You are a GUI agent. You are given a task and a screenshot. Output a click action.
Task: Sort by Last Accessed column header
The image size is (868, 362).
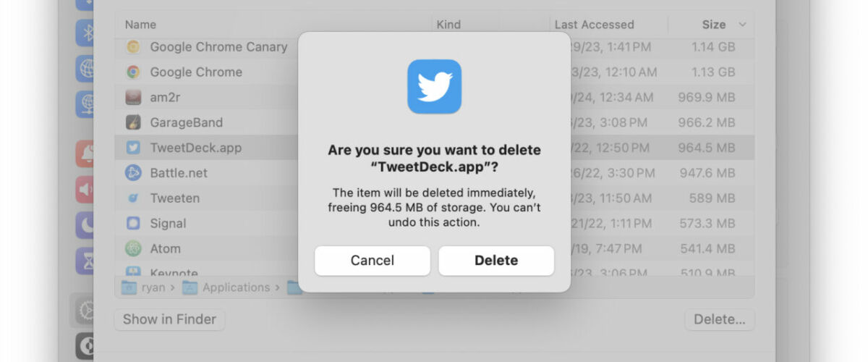pos(594,25)
